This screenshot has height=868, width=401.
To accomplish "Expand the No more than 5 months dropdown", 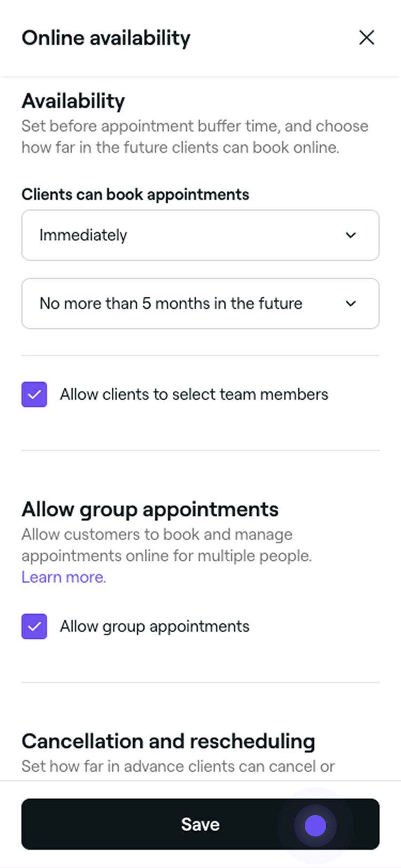I will click(x=200, y=304).
